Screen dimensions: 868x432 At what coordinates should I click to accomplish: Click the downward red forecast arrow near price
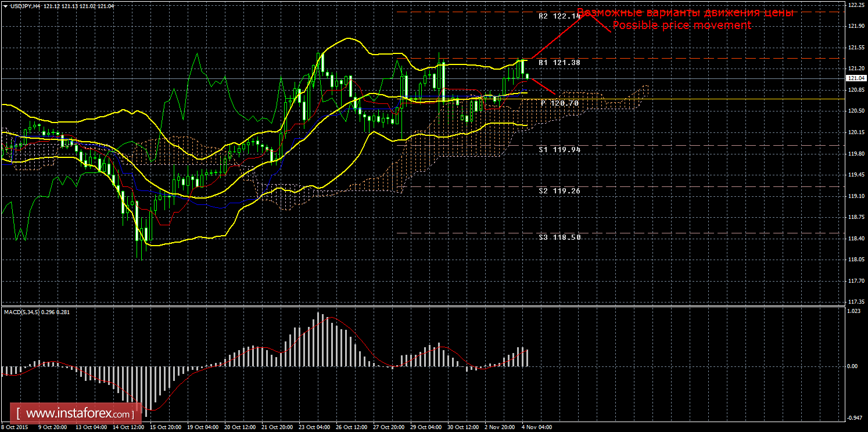(542, 87)
